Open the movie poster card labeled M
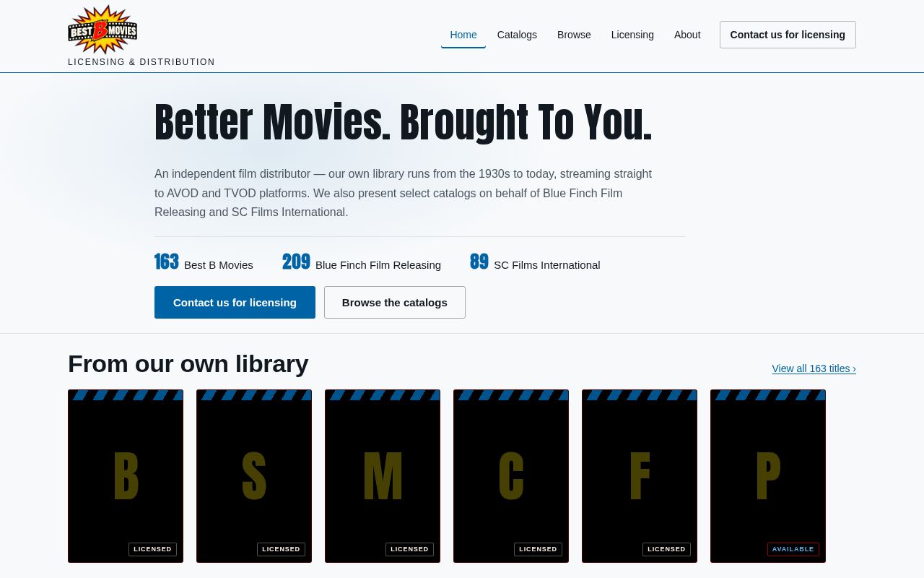 pos(383,476)
